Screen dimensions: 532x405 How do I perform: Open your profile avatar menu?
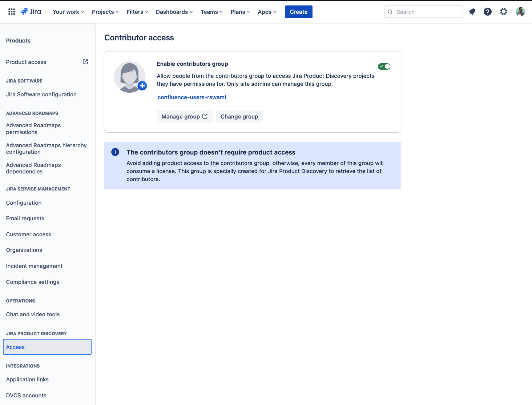(x=520, y=11)
